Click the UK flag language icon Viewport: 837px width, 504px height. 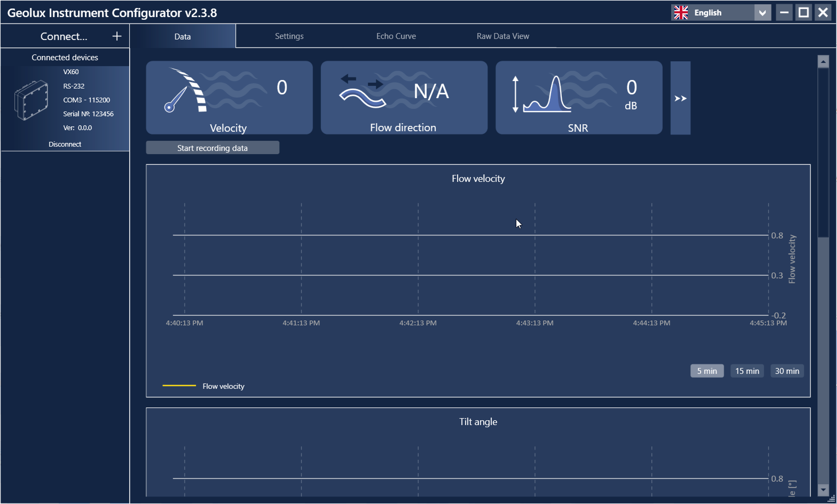coord(681,13)
